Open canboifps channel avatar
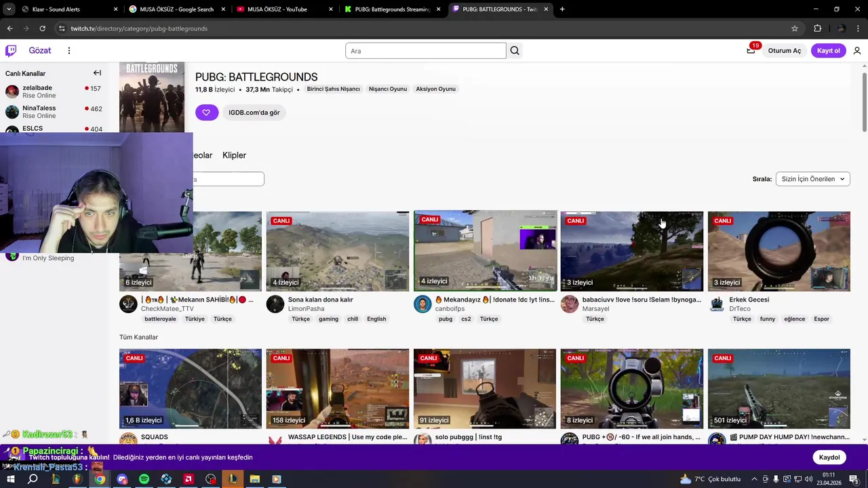 click(422, 304)
